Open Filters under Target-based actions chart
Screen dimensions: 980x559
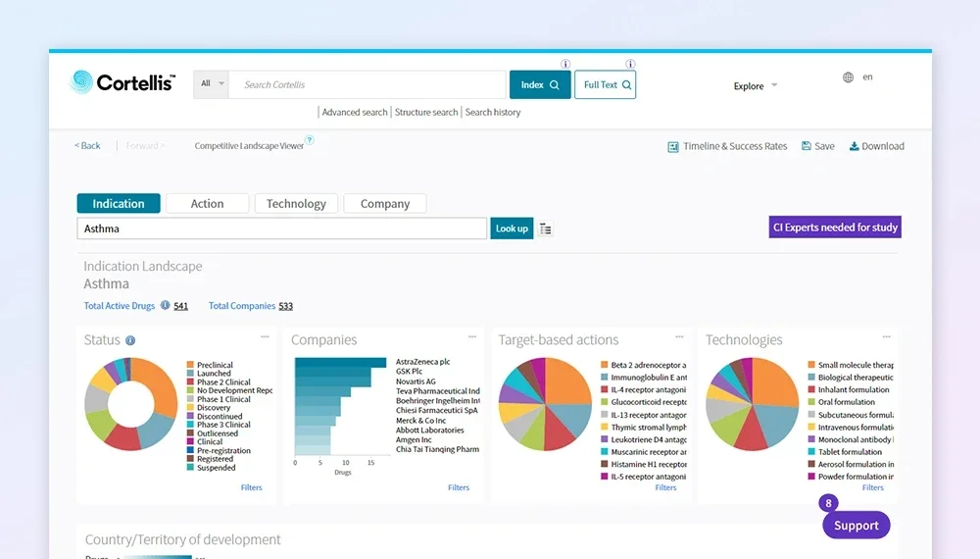pos(665,487)
